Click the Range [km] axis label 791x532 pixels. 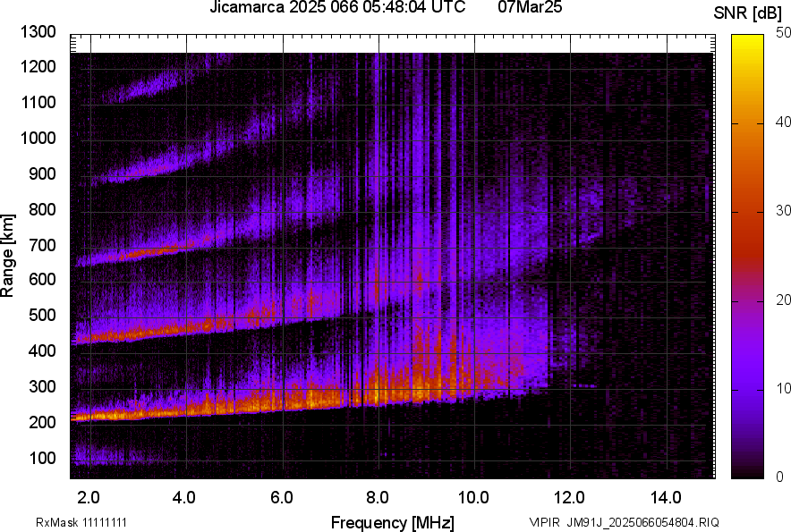(8, 256)
